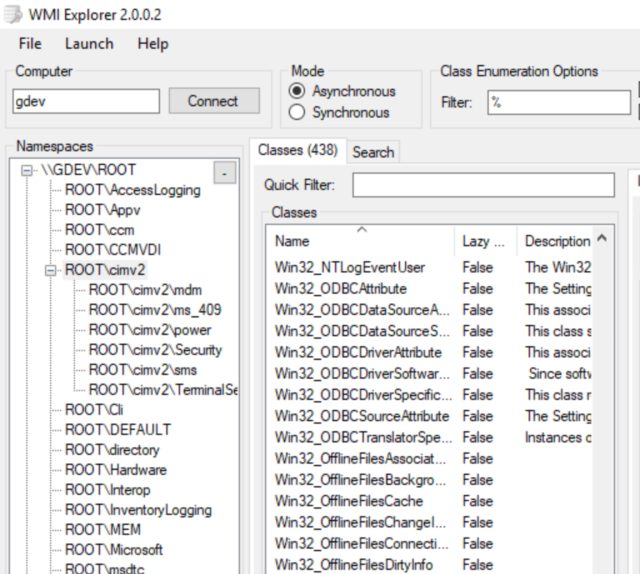Switch to the Search tab
The width and height of the screenshot is (640, 574).
(373, 152)
